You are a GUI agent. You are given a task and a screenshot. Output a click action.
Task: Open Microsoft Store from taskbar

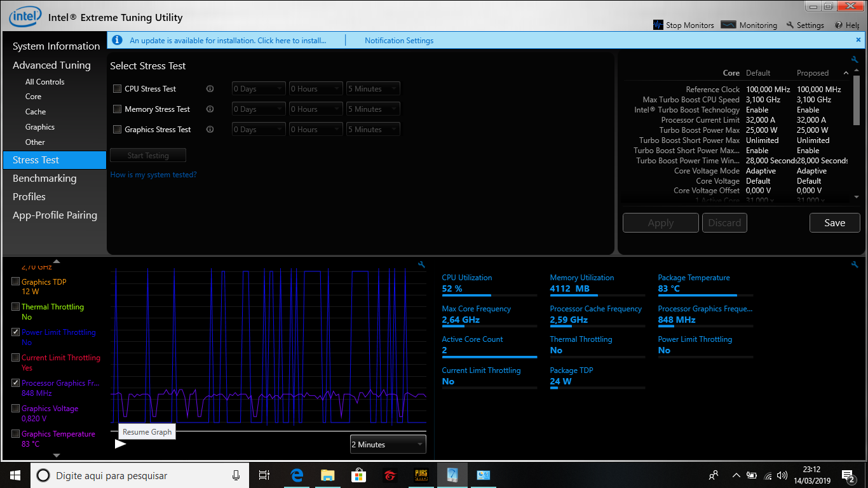[359, 475]
